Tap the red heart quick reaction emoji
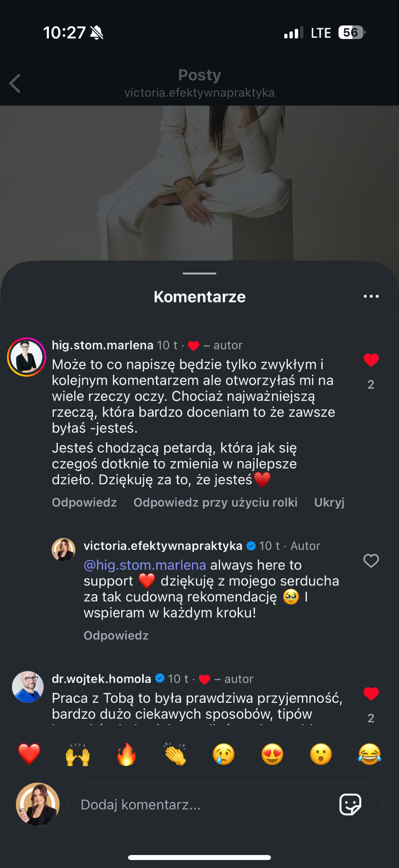The image size is (399, 868). 29,754
